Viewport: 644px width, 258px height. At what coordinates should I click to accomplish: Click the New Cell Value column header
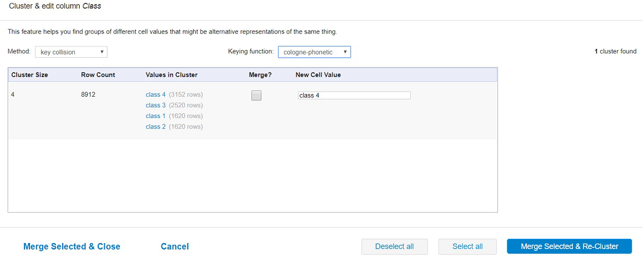tap(318, 75)
